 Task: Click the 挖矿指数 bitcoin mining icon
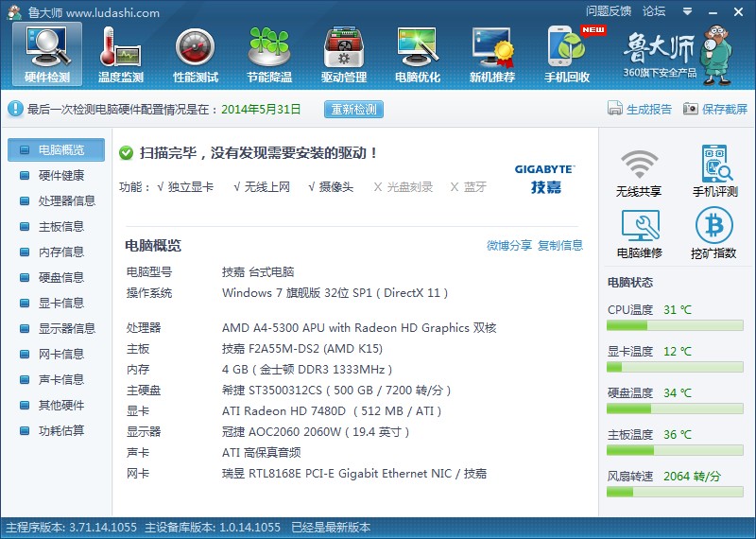(x=714, y=225)
